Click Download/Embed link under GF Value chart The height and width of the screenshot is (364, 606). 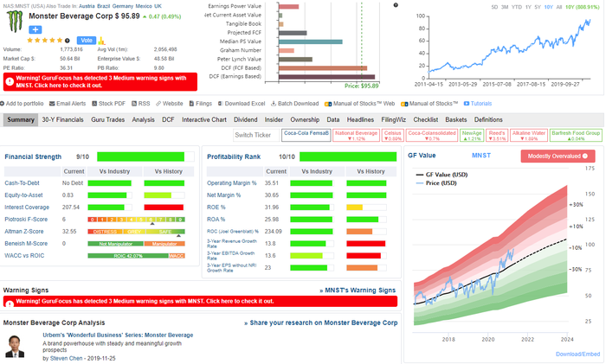[577, 354]
